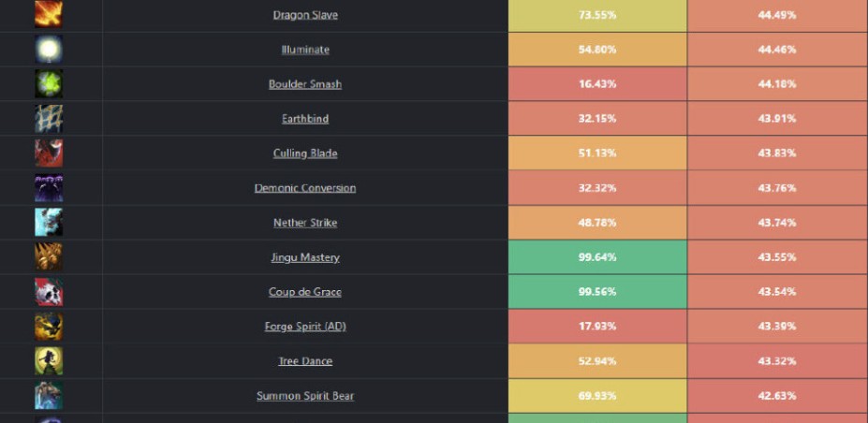Click the Dragon Slave ability icon
This screenshot has width=868, height=423.
[x=49, y=14]
